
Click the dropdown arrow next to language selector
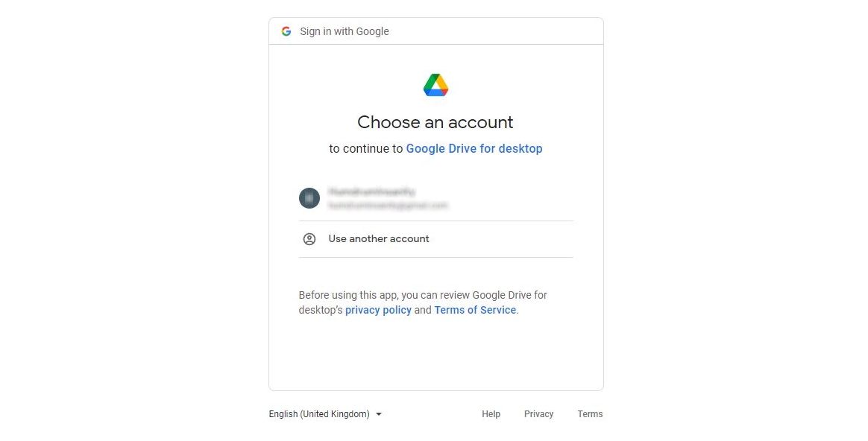379,413
